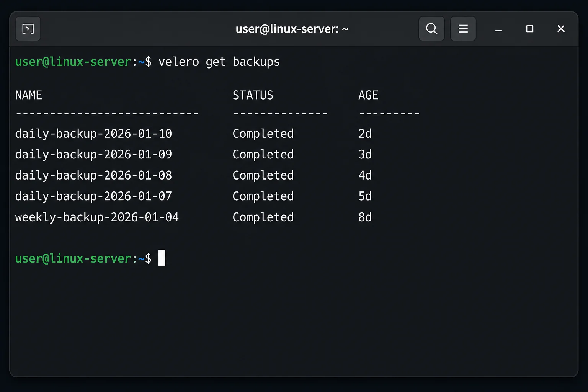
Task: Select weekly-backup-2026-01-04 name
Action: [x=97, y=217]
